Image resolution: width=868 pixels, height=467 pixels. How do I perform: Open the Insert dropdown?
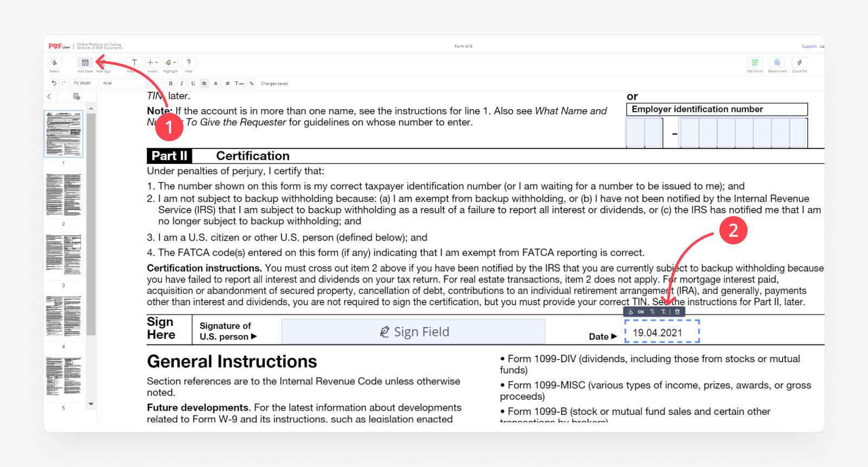pos(152,63)
